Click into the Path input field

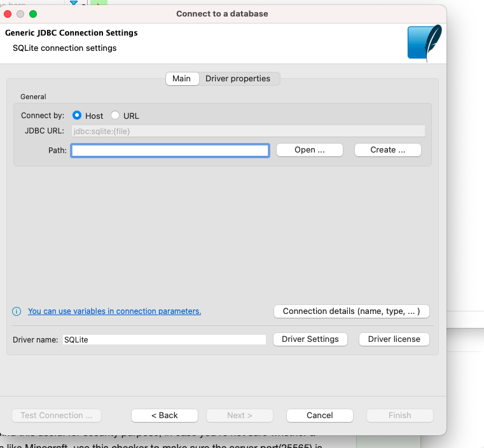(170, 151)
